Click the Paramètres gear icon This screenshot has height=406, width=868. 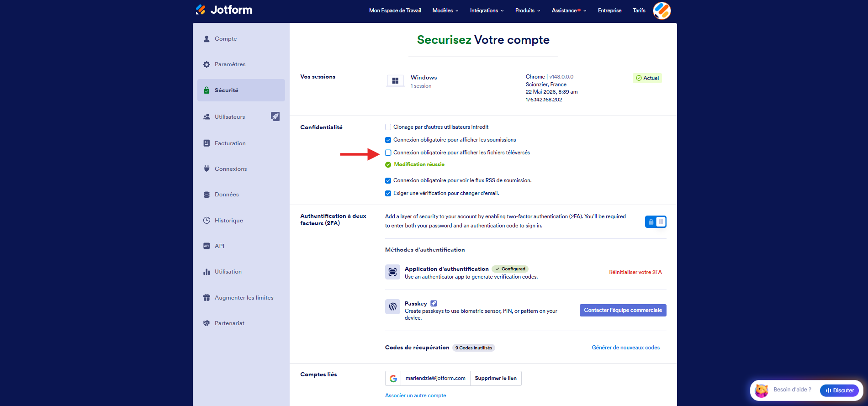(x=206, y=64)
